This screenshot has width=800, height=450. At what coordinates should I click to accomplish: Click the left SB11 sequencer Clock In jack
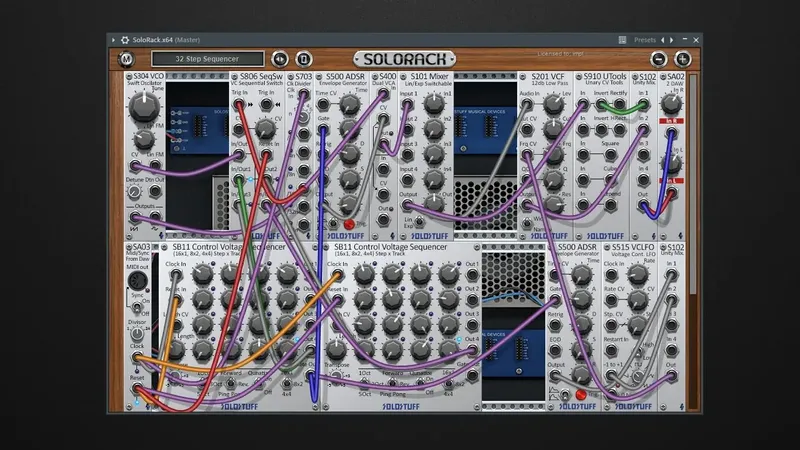(176, 275)
